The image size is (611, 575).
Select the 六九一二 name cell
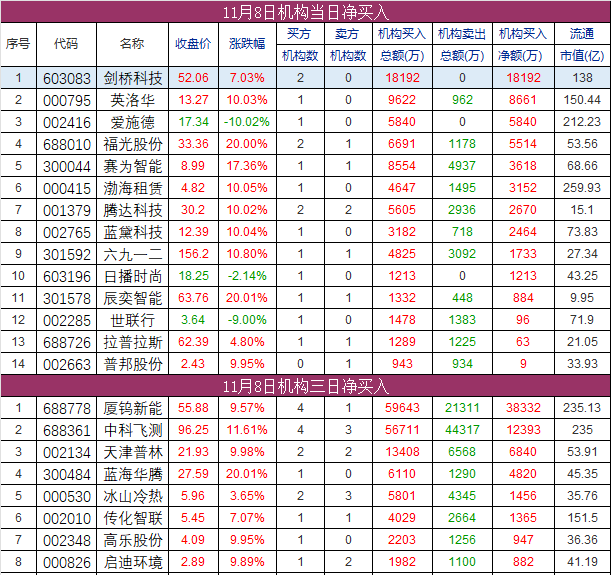(x=132, y=253)
